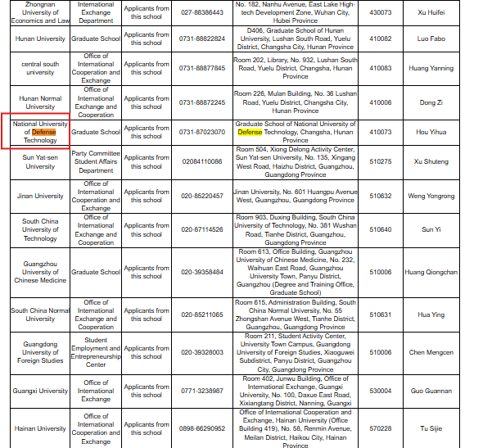
Task: Select postal code 510275
Action: 381,161
